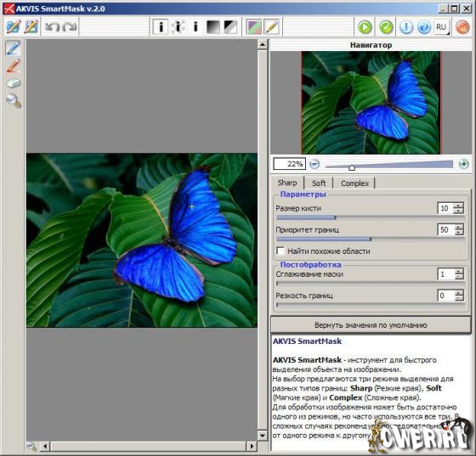Click the plus zoom in button
The image size is (476, 456).
pyautogui.click(x=463, y=164)
